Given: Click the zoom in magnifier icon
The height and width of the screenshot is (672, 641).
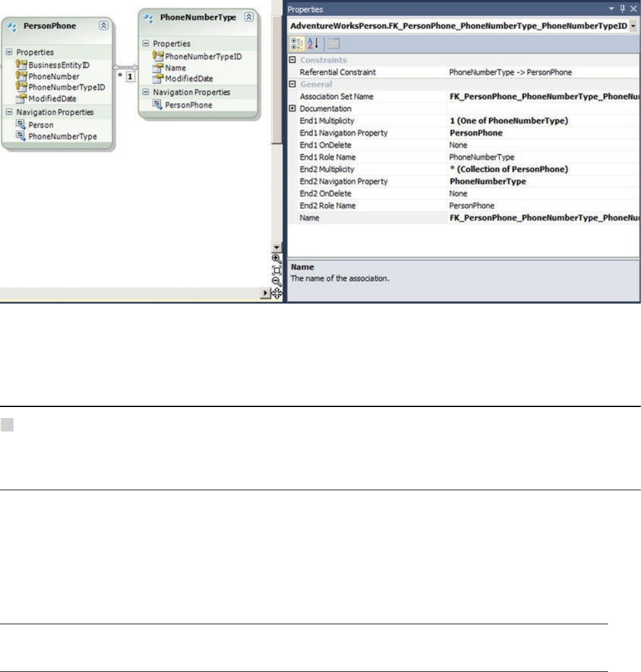Looking at the screenshot, I should click(277, 258).
